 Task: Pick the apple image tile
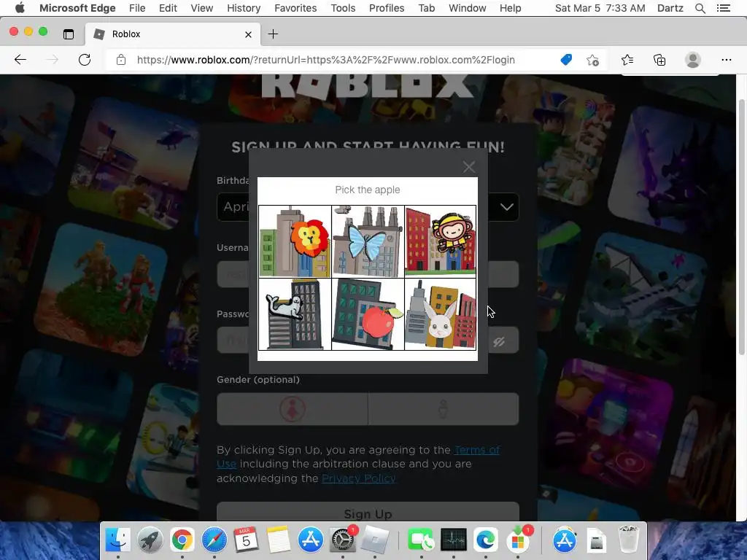pyautogui.click(x=368, y=314)
